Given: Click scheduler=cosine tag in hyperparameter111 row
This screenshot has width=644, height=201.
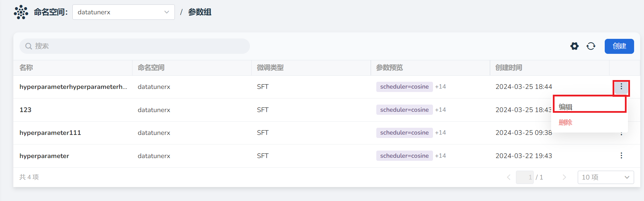Looking at the screenshot, I should point(405,133).
